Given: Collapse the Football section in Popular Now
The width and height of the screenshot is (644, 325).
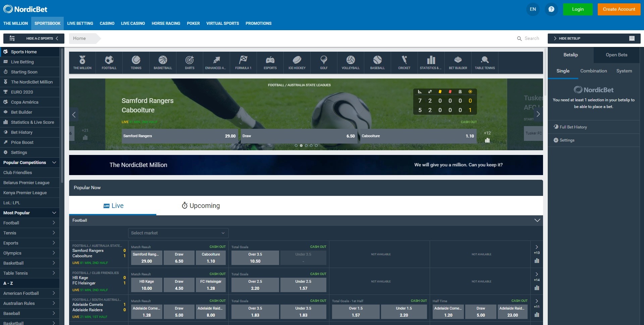Looking at the screenshot, I should tap(537, 220).
